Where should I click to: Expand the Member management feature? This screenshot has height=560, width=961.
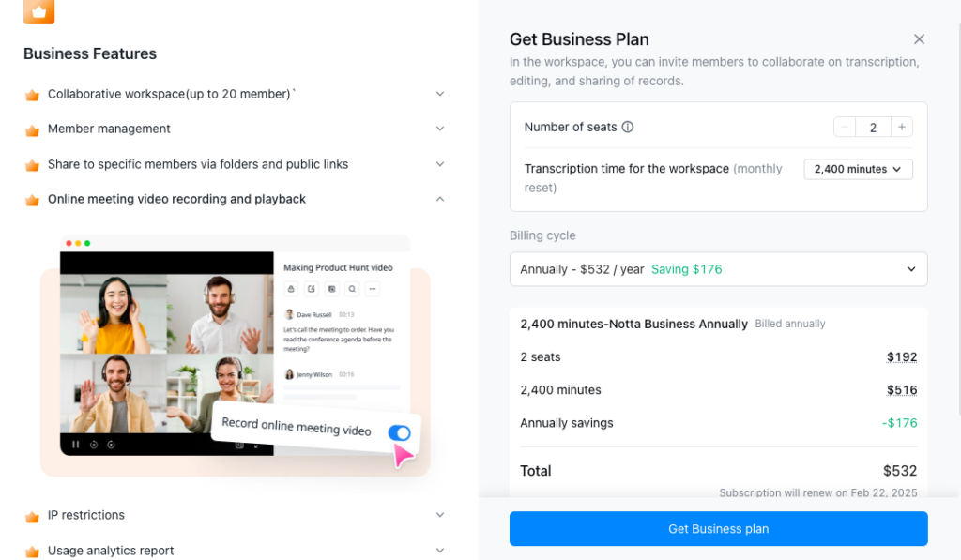click(440, 129)
